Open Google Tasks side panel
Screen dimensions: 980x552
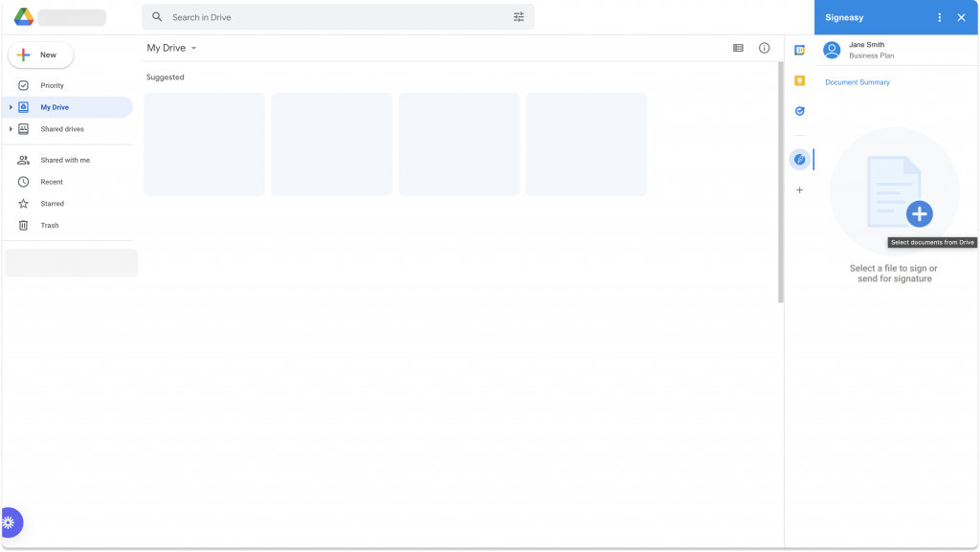800,111
